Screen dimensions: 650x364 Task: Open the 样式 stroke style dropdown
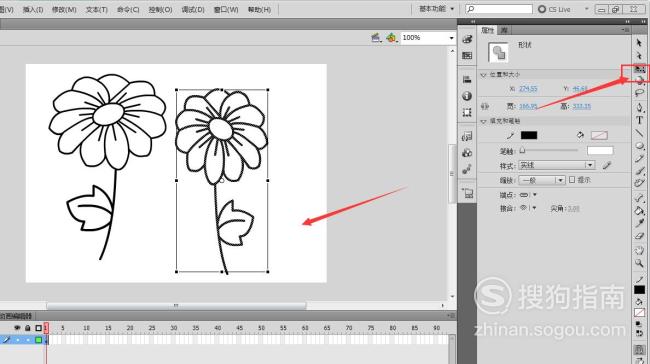click(x=557, y=165)
